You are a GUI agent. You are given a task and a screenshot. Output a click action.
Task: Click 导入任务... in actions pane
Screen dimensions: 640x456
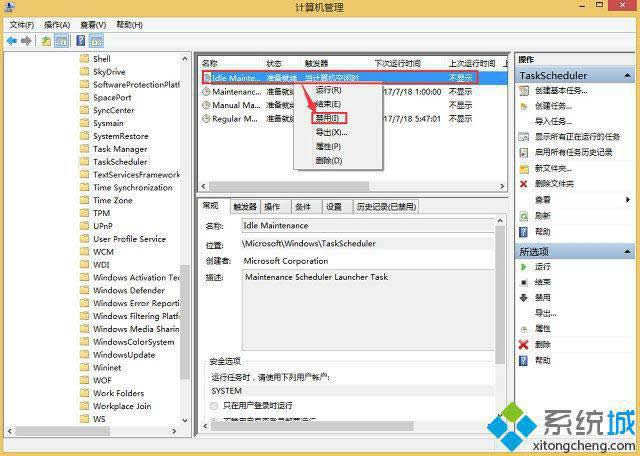(553, 121)
